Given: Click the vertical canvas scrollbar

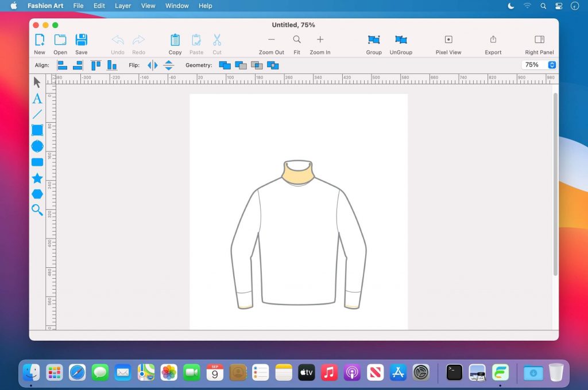Looking at the screenshot, I should point(555,184).
